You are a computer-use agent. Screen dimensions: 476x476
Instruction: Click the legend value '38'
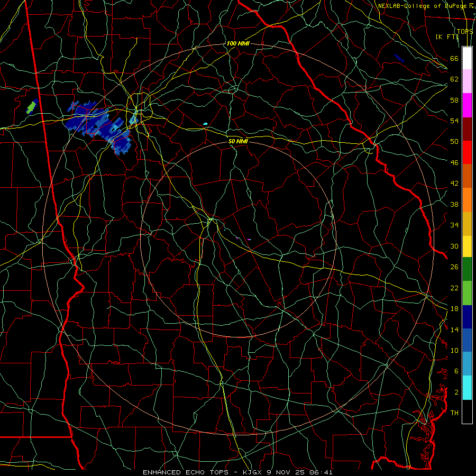[454, 205]
